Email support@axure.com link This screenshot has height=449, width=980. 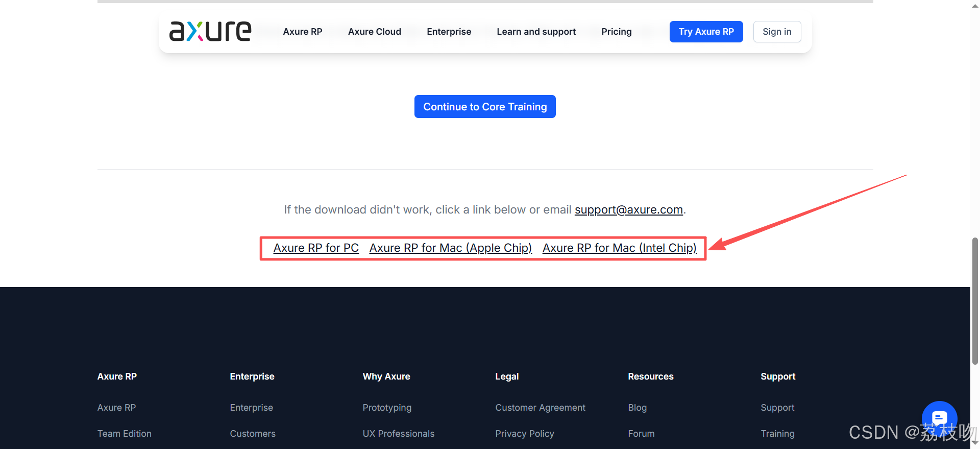pyautogui.click(x=629, y=209)
